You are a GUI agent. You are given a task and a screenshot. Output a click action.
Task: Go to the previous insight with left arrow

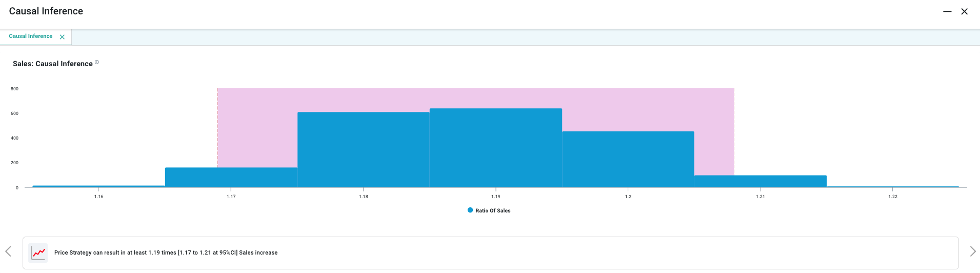[x=8, y=251]
